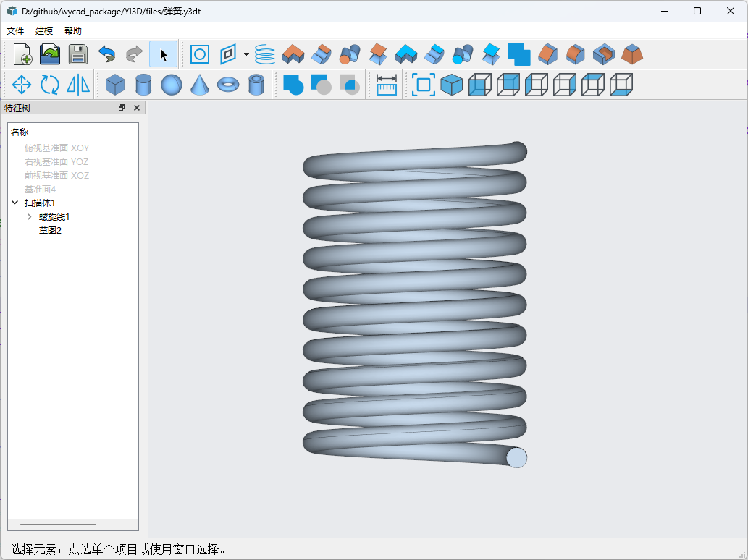This screenshot has height=560, width=748.
Task: Select the shell (hollow block) tool
Action: point(604,54)
